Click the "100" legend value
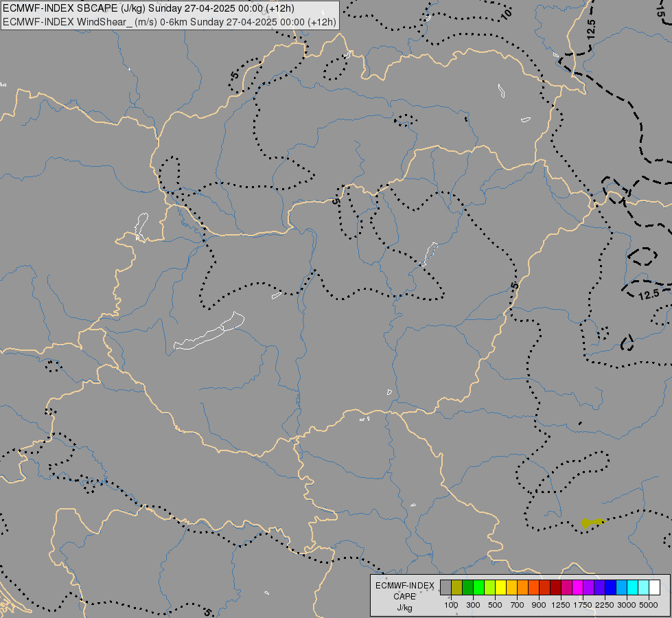Image resolution: width=672 pixels, height=618 pixels. (x=451, y=605)
